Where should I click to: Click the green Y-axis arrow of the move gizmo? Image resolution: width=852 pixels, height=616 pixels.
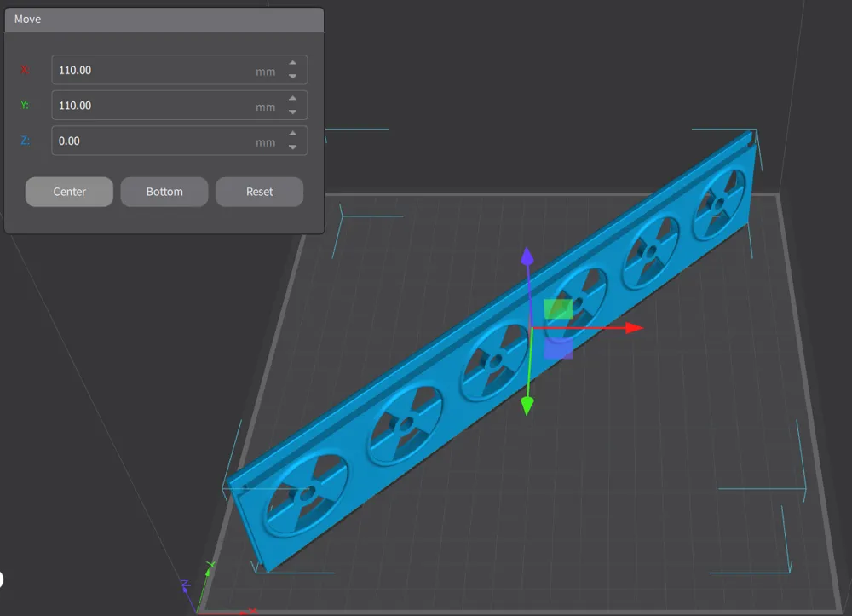point(527,405)
